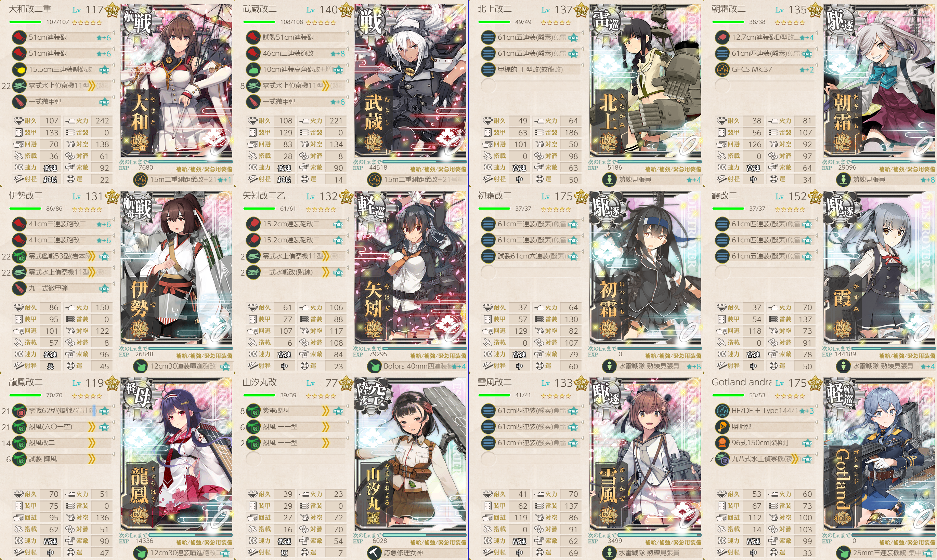
Task: Click the 51cm連装砲 first slot icon on 大和改二重
Action: pyautogui.click(x=19, y=37)
